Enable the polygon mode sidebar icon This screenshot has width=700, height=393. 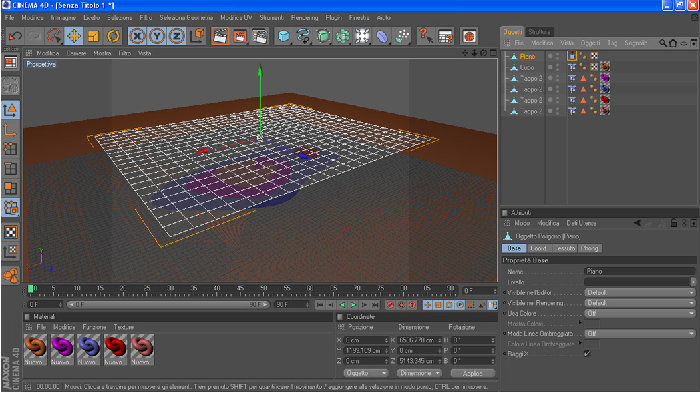(x=10, y=188)
